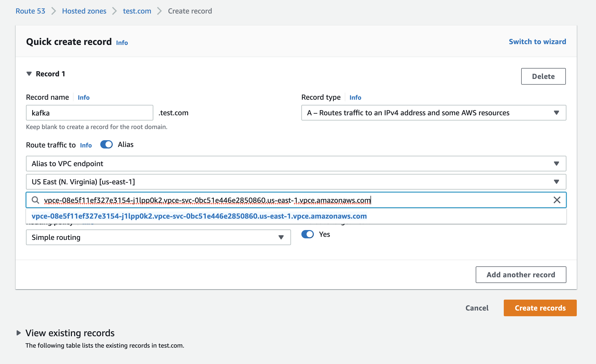Disable the Yes toggle switch
Viewport: 596px width, 364px height.
click(x=308, y=234)
